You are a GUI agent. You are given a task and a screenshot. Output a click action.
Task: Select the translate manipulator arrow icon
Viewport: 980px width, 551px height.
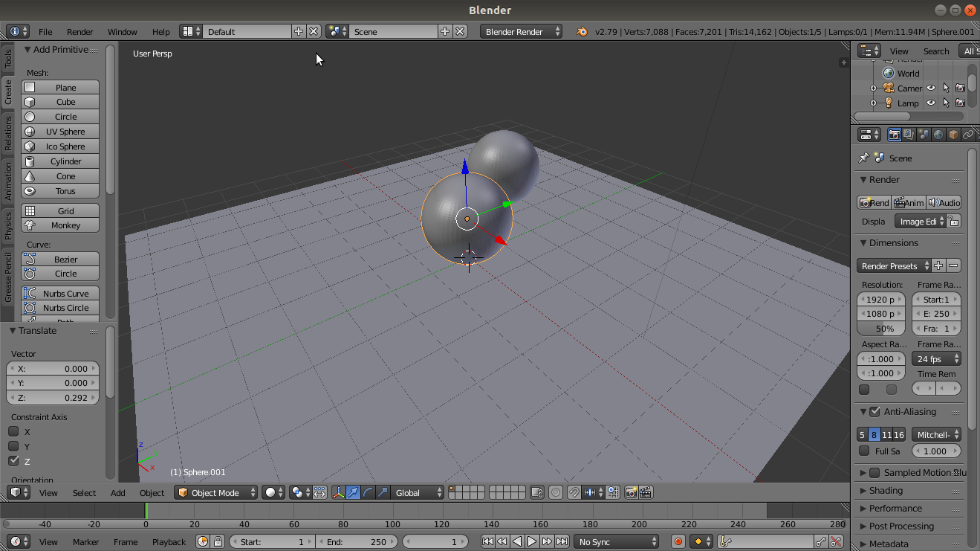pyautogui.click(x=353, y=492)
